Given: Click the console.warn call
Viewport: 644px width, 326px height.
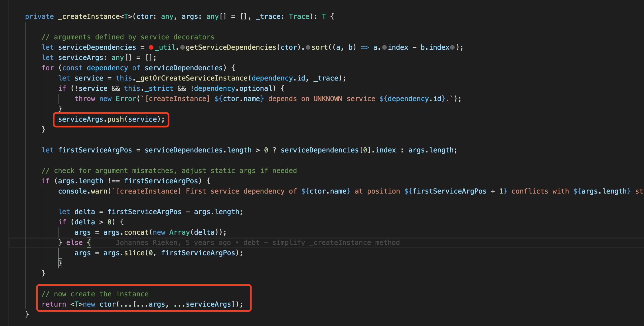Looking at the screenshot, I should pos(83,191).
